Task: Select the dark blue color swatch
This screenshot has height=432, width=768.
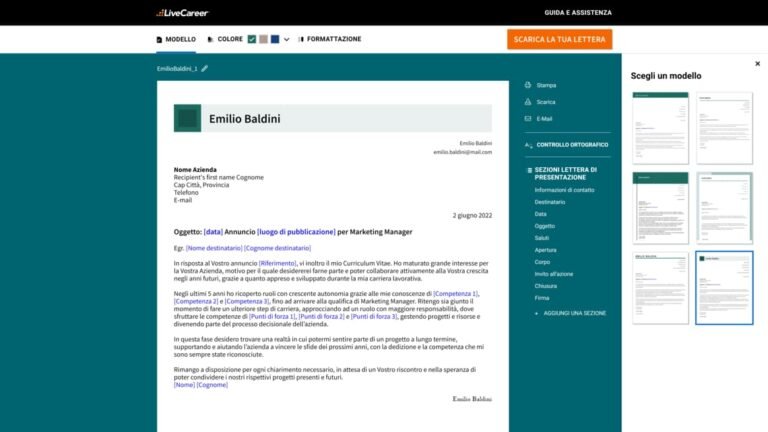Action: (x=275, y=39)
